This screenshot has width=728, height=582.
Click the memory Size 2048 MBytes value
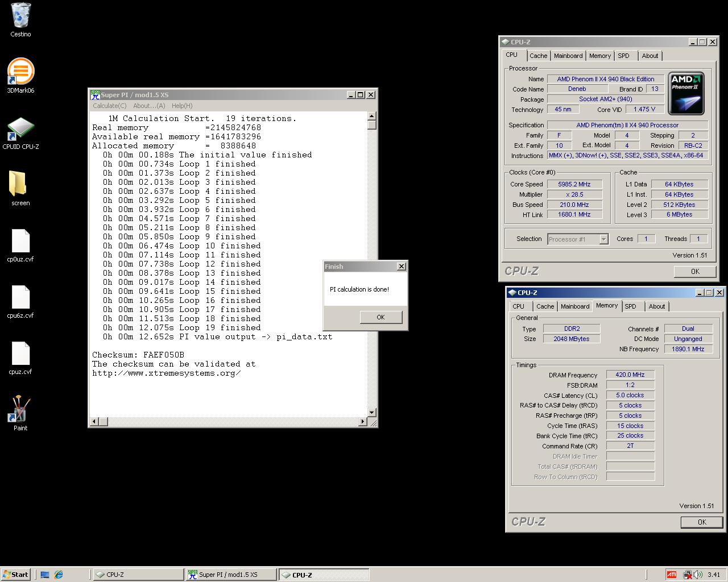[x=572, y=339]
